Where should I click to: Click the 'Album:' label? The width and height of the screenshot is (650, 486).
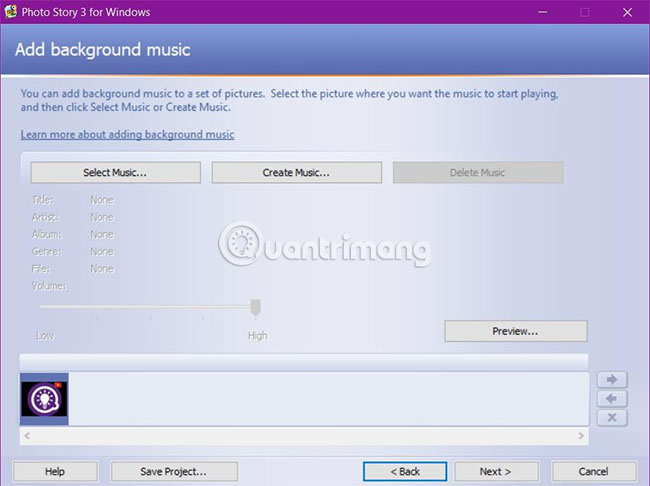pos(47,235)
